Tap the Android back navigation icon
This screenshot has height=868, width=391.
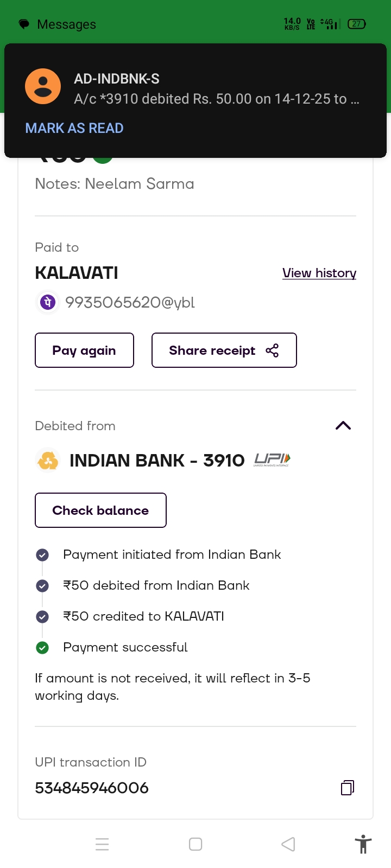pyautogui.click(x=288, y=844)
